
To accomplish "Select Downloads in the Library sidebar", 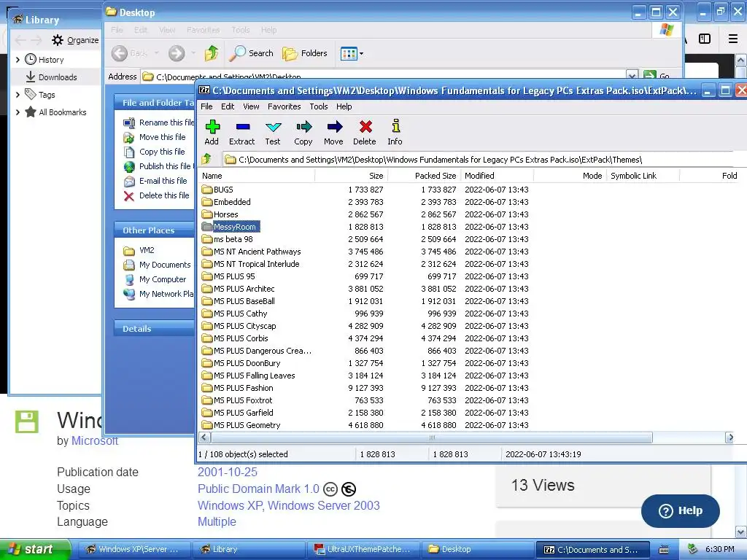I will pos(57,77).
